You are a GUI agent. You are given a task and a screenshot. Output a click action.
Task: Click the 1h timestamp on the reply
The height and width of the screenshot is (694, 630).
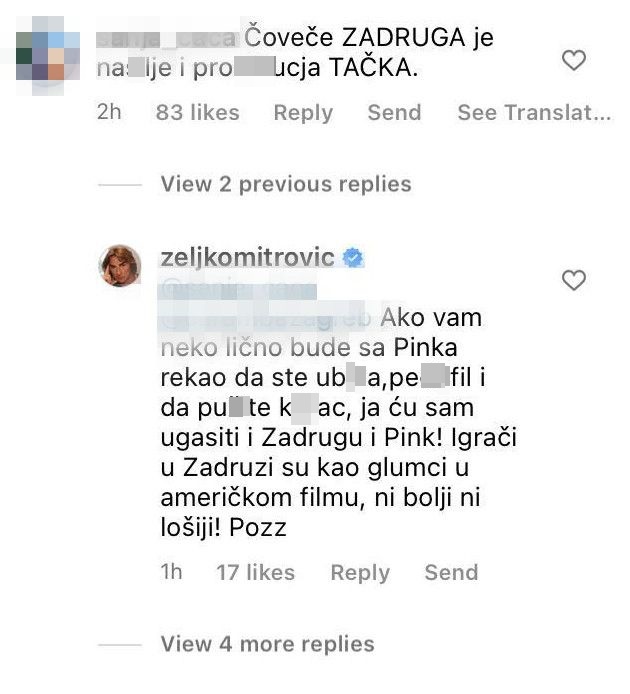tap(171, 572)
